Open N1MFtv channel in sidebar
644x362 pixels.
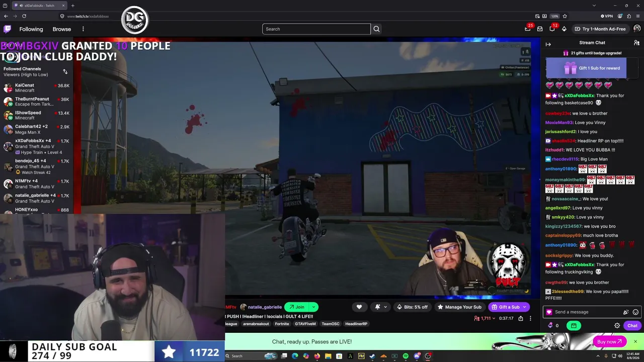[36, 184]
